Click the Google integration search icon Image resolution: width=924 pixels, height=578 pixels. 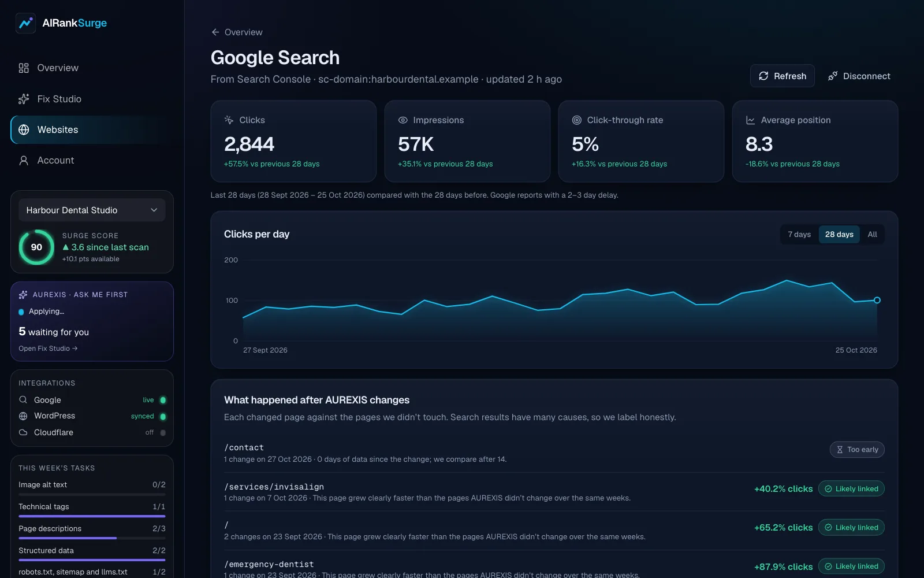coord(23,400)
